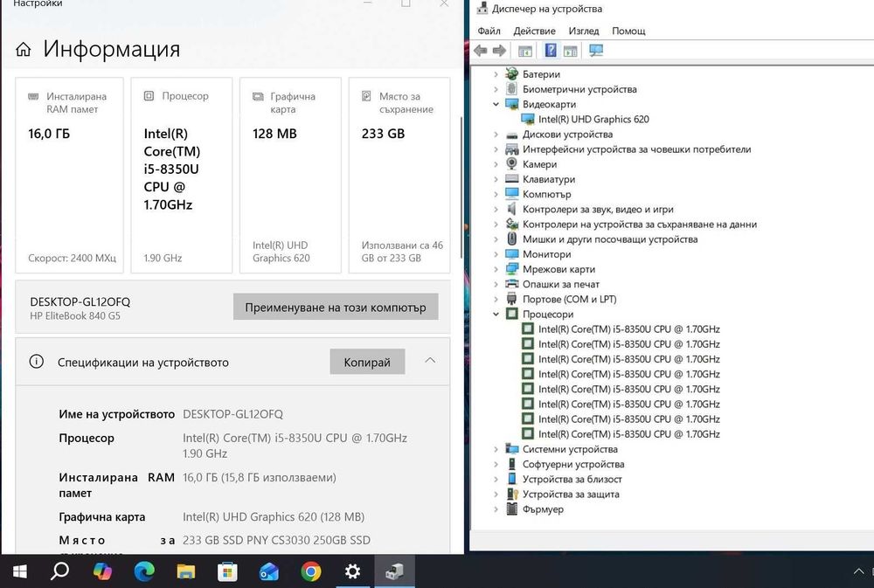Collapse the Процесори node
The width and height of the screenshot is (874, 588).
tap(496, 315)
